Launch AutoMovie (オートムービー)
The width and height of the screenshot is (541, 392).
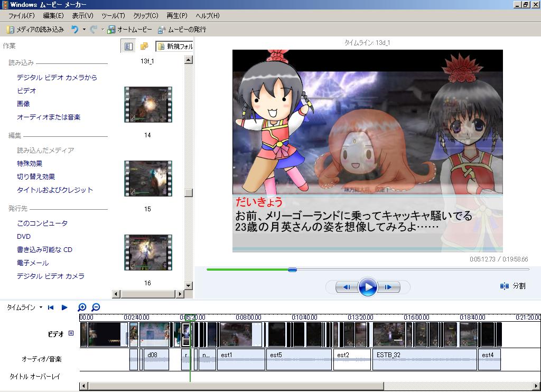click(129, 30)
